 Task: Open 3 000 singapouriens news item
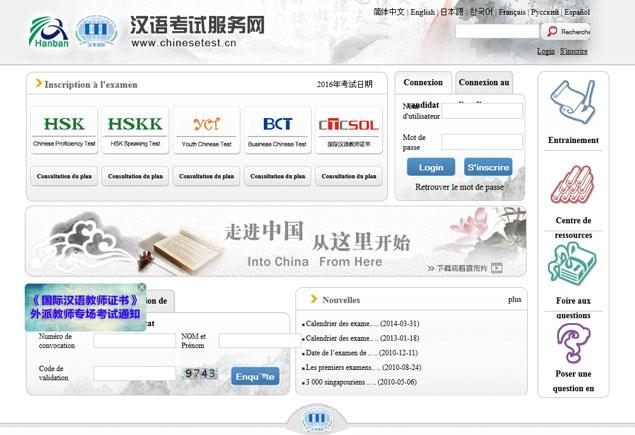coord(359,382)
